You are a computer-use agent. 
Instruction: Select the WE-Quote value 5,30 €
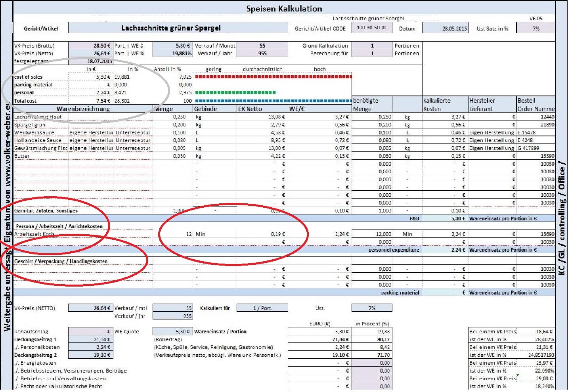[172, 332]
